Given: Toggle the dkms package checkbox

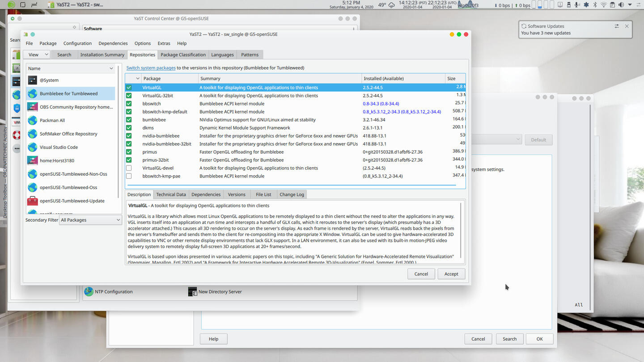Looking at the screenshot, I should click(x=129, y=128).
